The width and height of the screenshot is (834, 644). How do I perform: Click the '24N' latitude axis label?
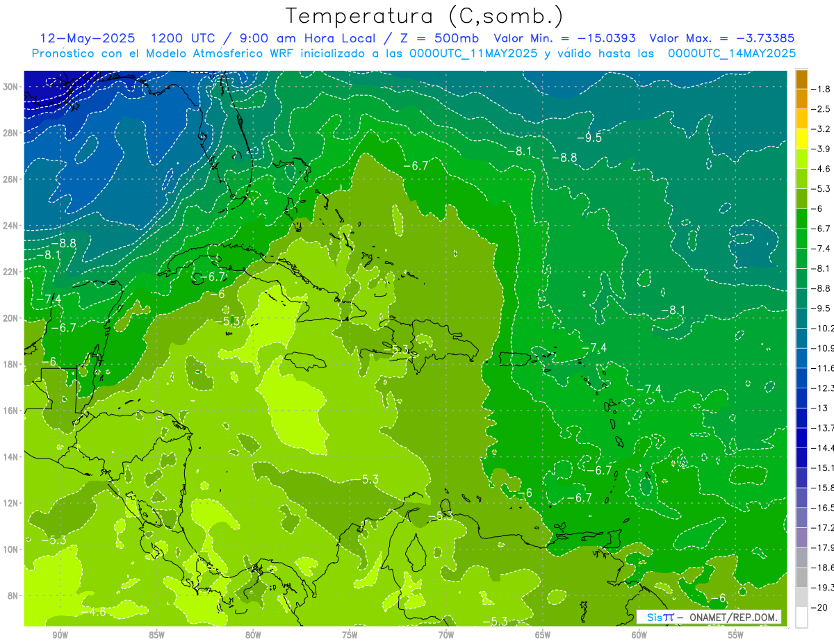pos(10,226)
